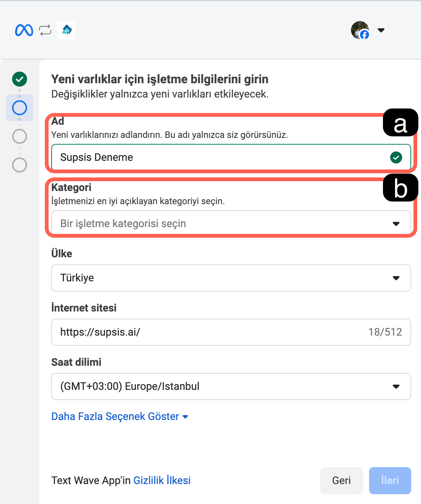The width and height of the screenshot is (421, 504).
Task: Select the current second step circle
Action: [x=20, y=108]
